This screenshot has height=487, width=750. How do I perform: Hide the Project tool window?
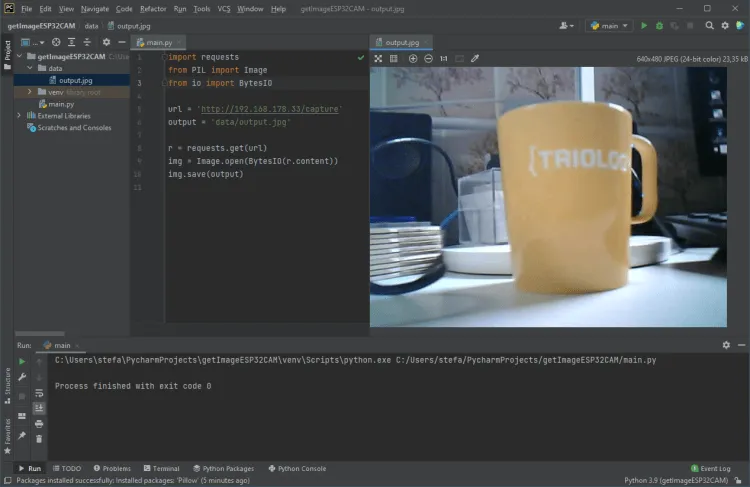tap(121, 42)
